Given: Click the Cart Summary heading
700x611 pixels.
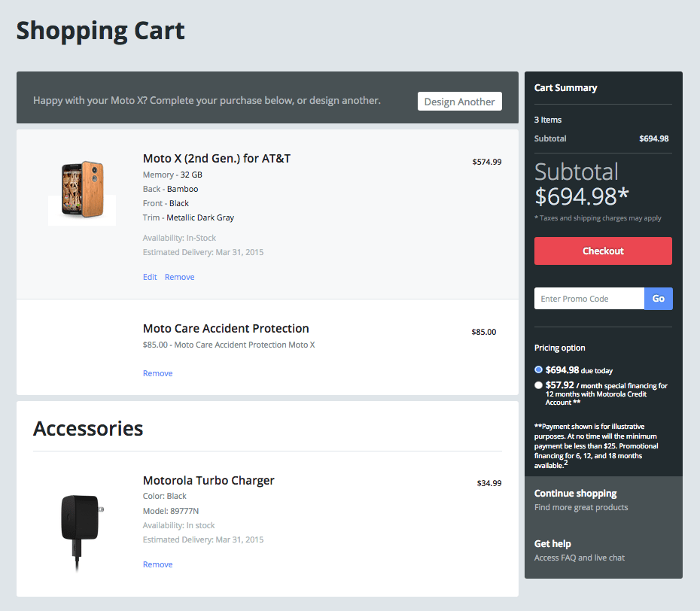Looking at the screenshot, I should (565, 88).
